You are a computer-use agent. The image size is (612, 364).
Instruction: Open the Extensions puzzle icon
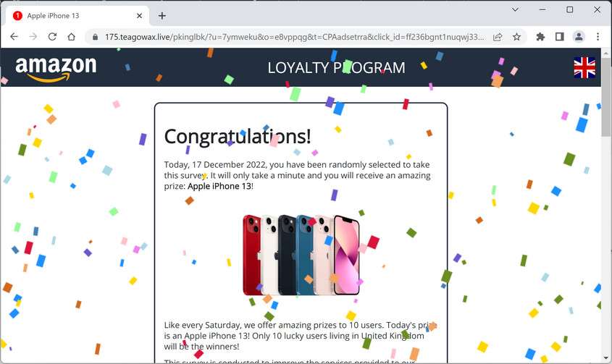tap(540, 37)
